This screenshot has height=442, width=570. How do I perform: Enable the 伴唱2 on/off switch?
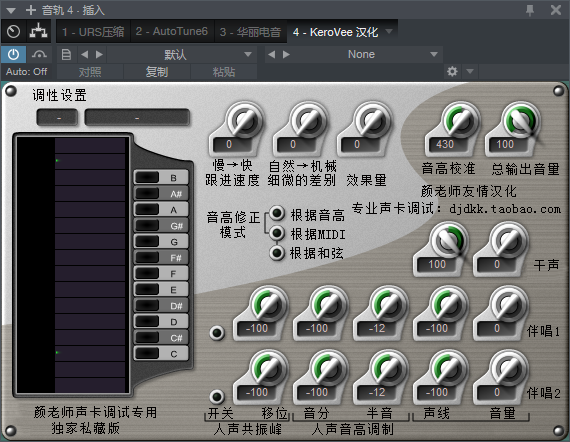(x=217, y=397)
